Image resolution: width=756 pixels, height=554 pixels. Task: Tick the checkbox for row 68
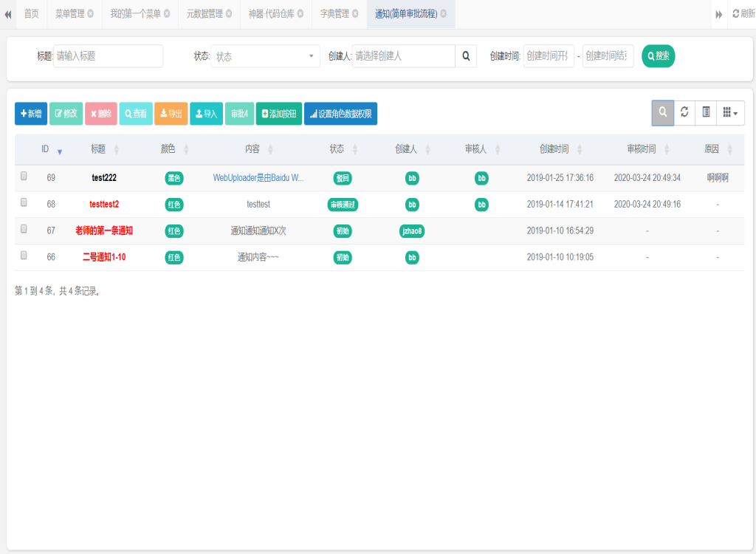click(x=24, y=203)
